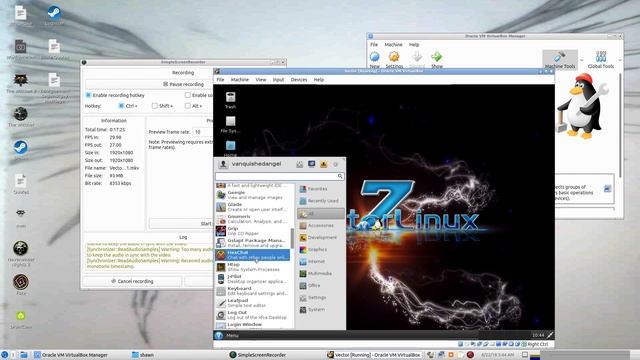Open View menu in the Vector VM window

point(261,80)
